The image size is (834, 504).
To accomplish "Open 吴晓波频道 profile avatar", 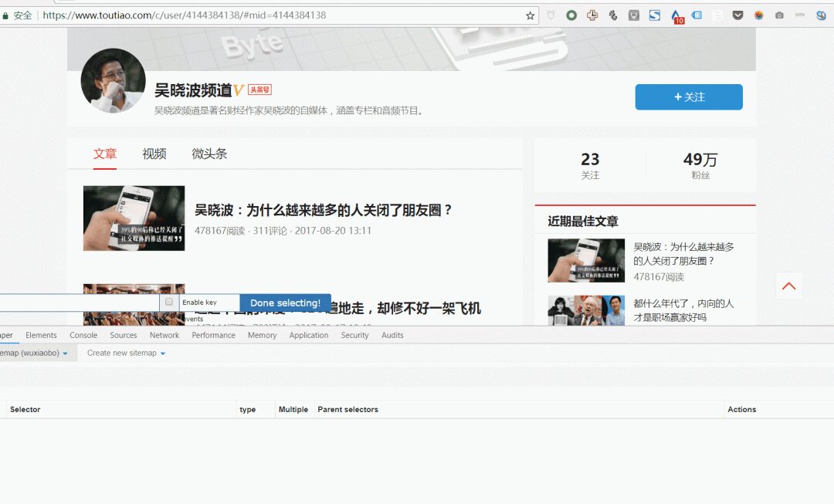I will tap(114, 81).
